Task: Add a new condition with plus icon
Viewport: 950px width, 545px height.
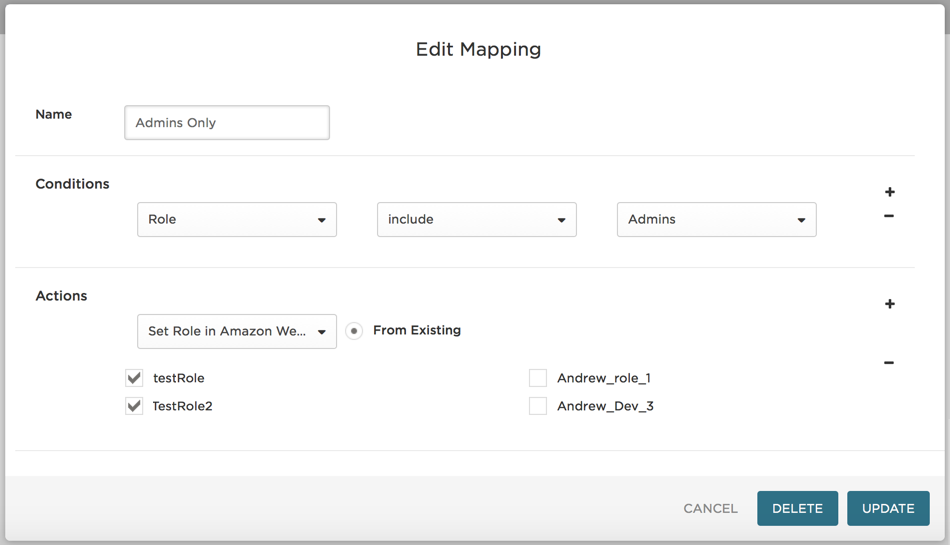Action: click(889, 192)
